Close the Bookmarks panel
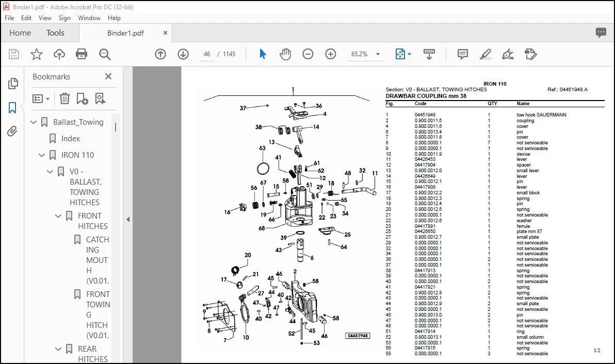This screenshot has width=615, height=364. pos(108,76)
